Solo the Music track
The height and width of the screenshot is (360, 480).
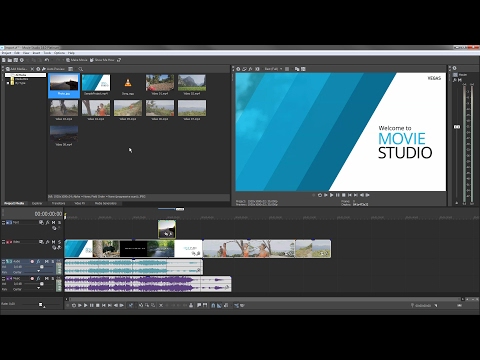[53, 278]
